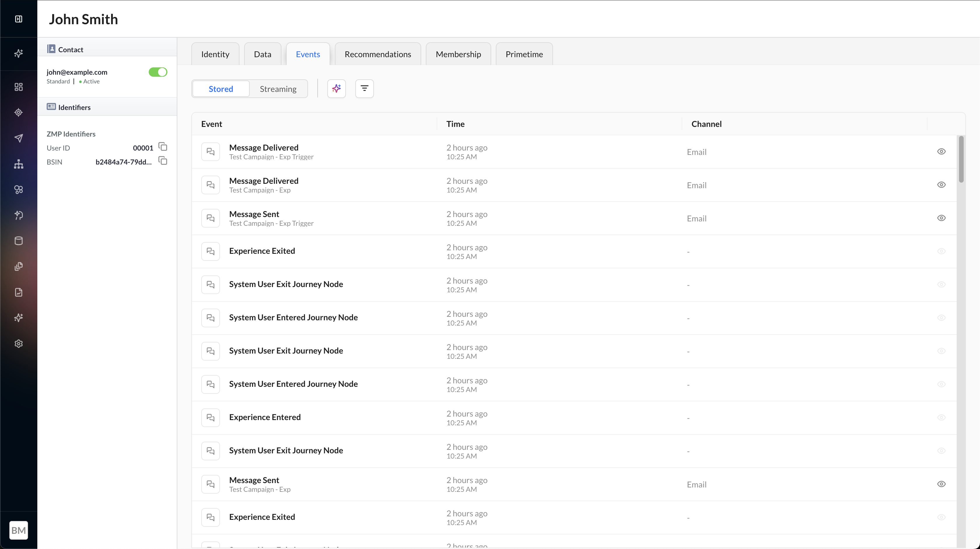View details of the first Message Delivered event
Screen dimensions: 980x549
click(941, 151)
